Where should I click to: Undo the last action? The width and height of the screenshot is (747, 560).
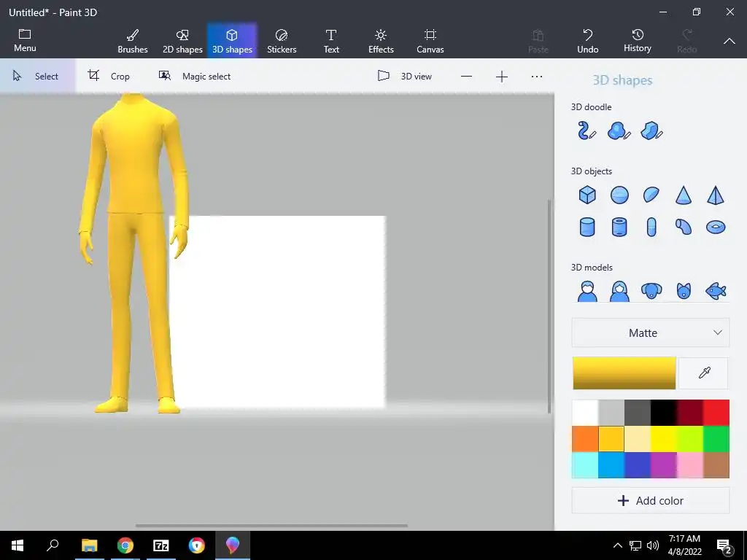[588, 41]
